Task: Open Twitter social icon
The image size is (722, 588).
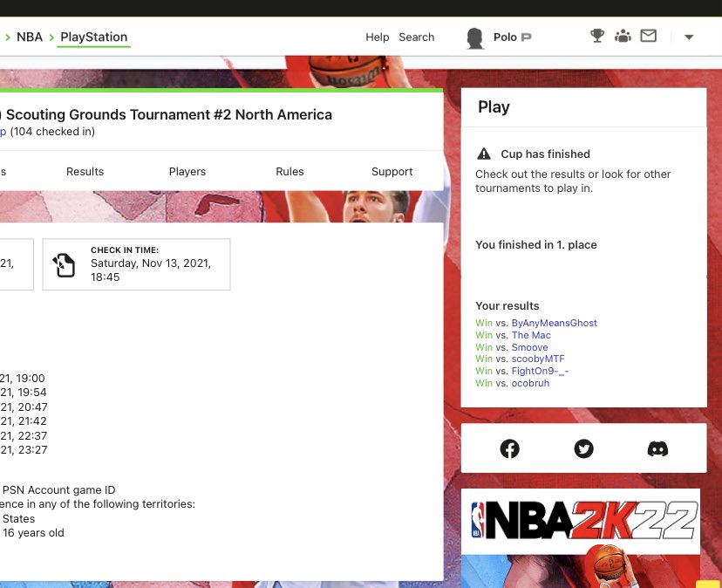Action: click(583, 448)
